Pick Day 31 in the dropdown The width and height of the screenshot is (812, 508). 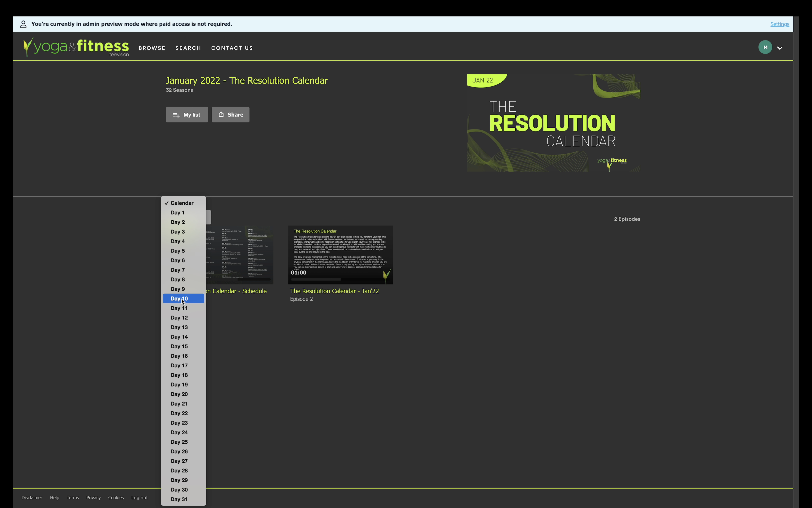point(179,499)
